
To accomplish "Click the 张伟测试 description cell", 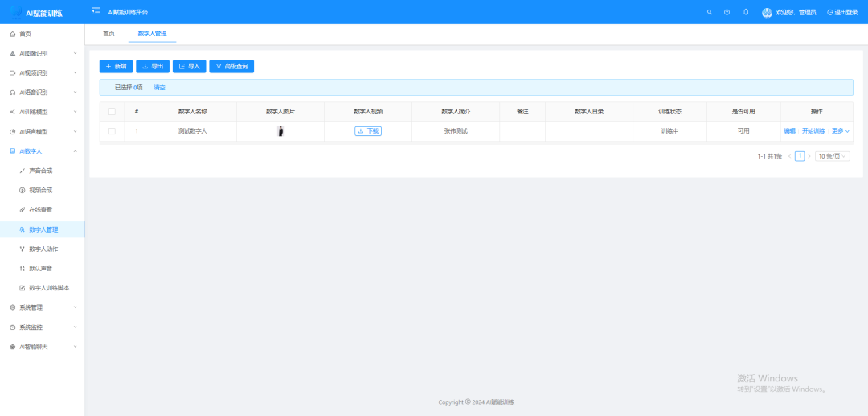I will pos(456,131).
